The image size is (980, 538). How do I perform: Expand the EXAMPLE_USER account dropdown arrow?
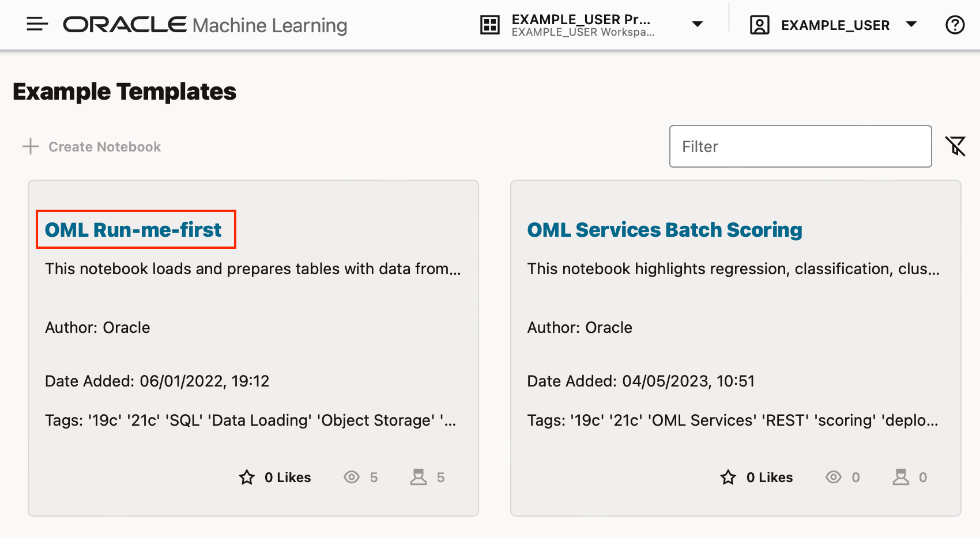point(911,24)
